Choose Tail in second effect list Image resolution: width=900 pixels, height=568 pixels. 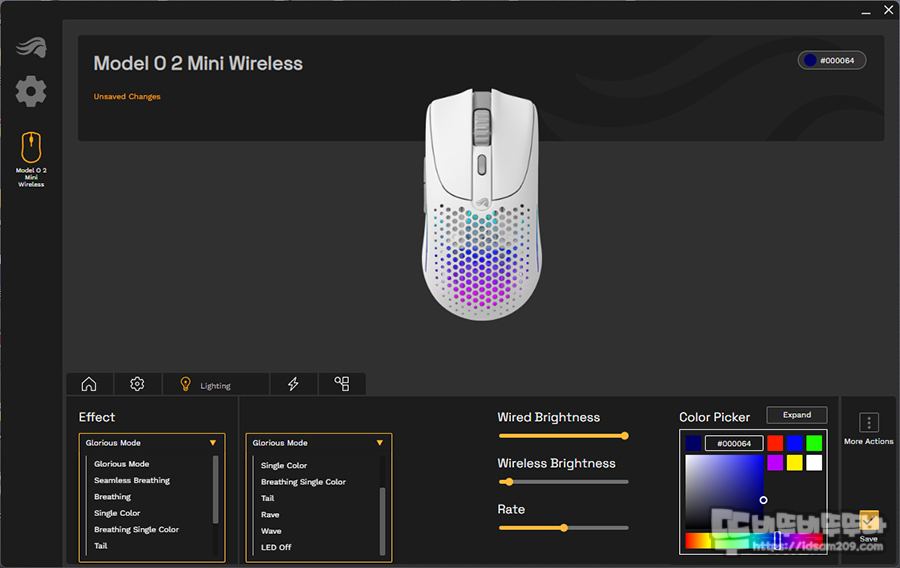[268, 498]
